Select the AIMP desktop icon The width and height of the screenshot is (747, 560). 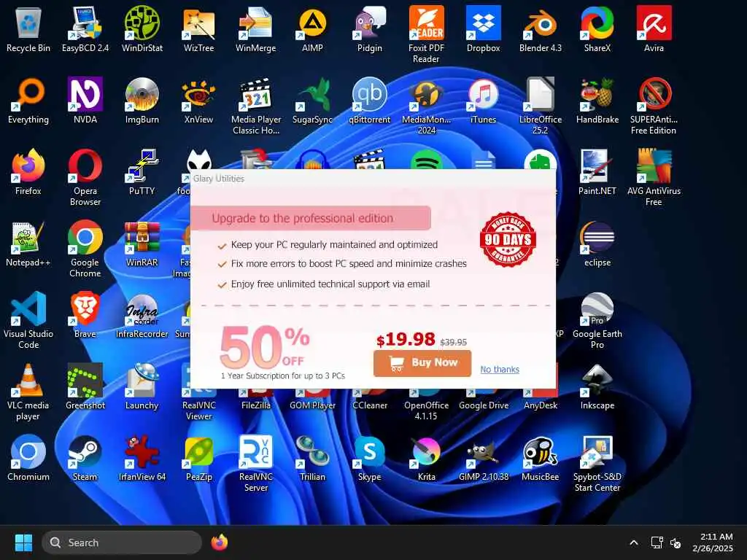[312, 29]
